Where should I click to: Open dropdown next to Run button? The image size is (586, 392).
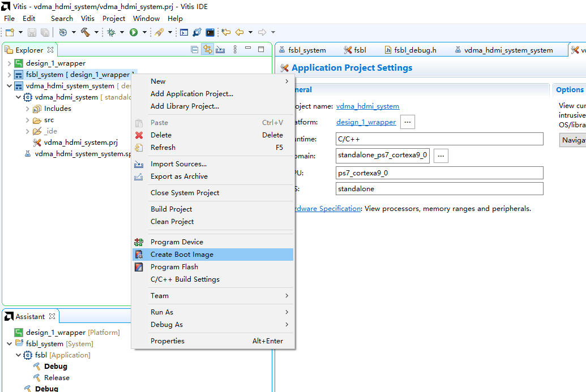point(144,32)
